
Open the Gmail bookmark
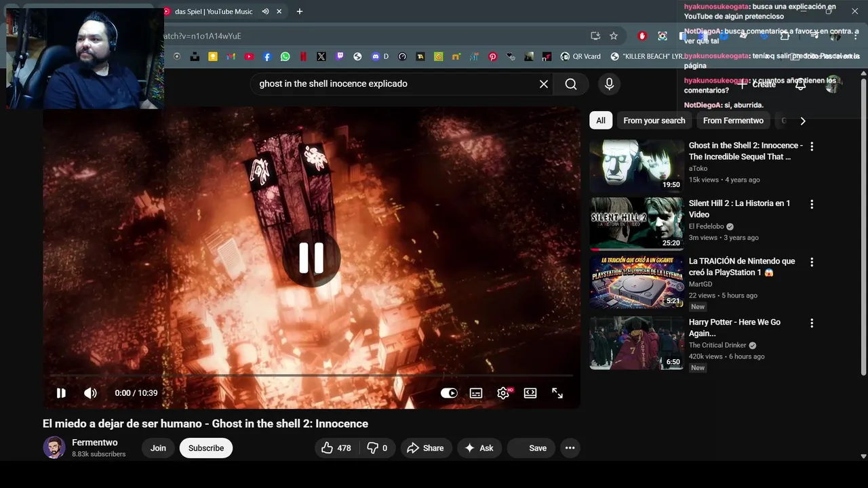[x=231, y=57]
